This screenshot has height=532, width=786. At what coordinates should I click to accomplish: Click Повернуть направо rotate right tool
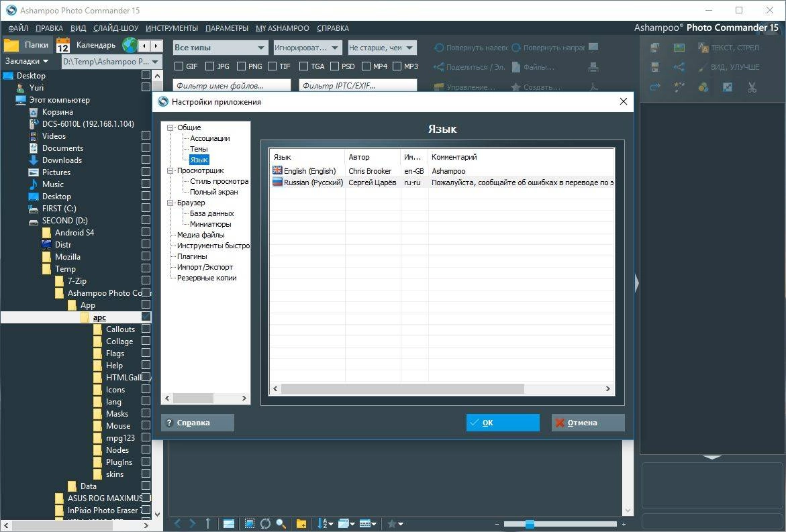coord(548,48)
